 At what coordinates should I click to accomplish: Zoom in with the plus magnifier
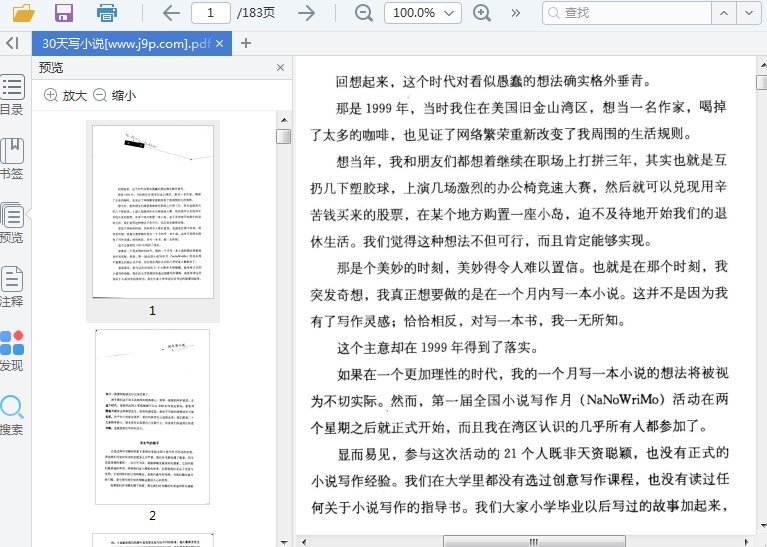point(482,13)
